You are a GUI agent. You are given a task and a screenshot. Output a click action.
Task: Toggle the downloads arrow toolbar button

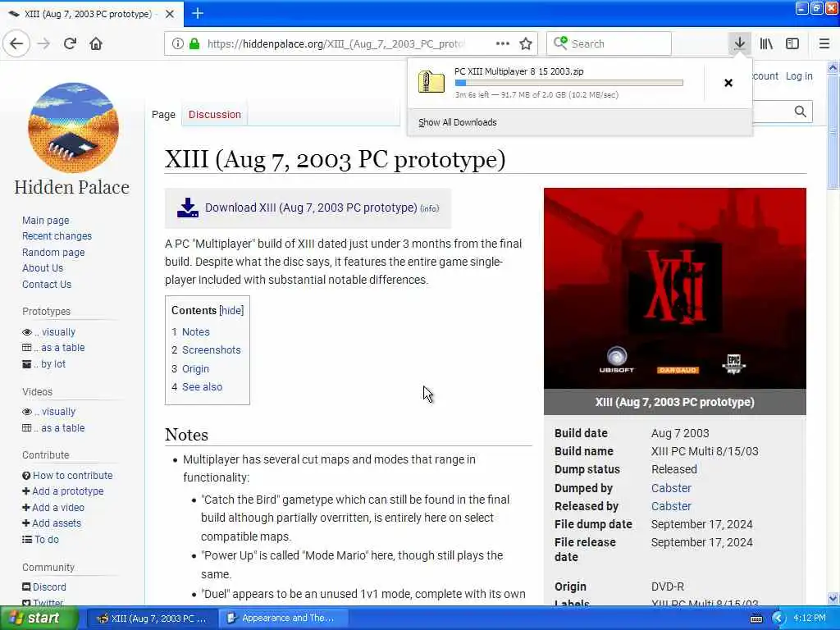point(739,43)
